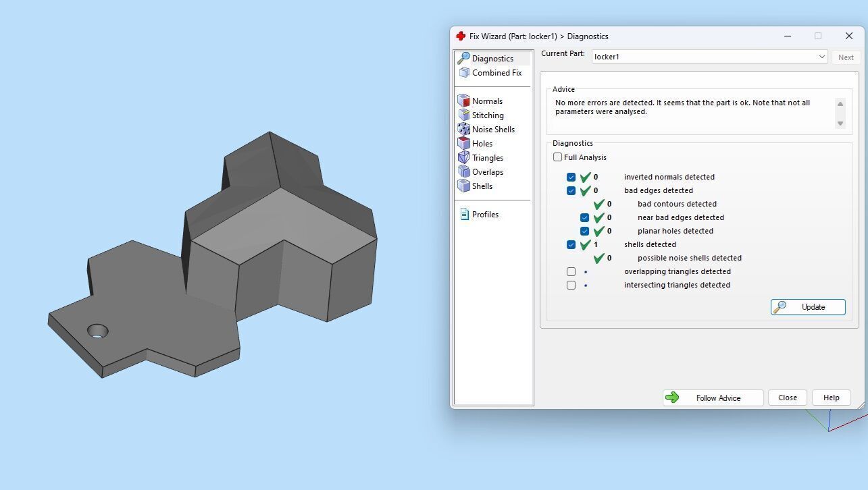Image resolution: width=868 pixels, height=490 pixels.
Task: Switch to the Shells page
Action: pyautogui.click(x=482, y=186)
